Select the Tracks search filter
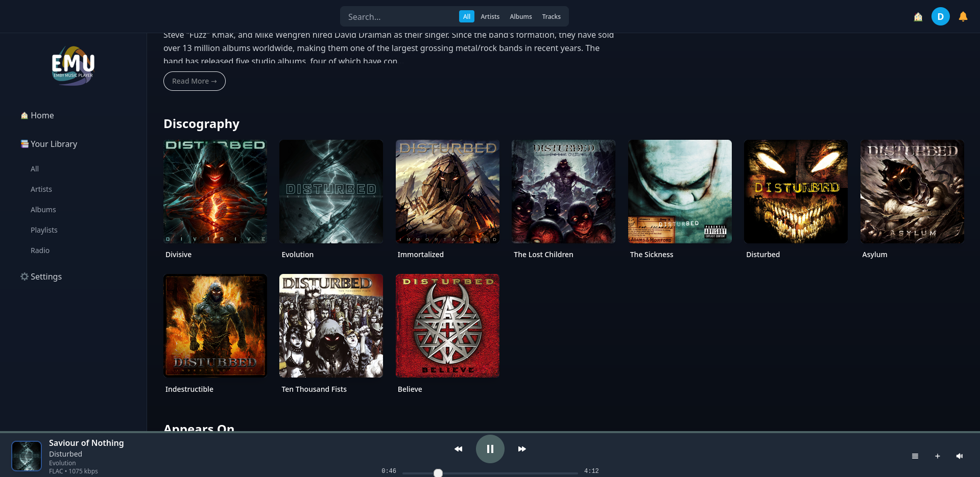 (x=552, y=16)
